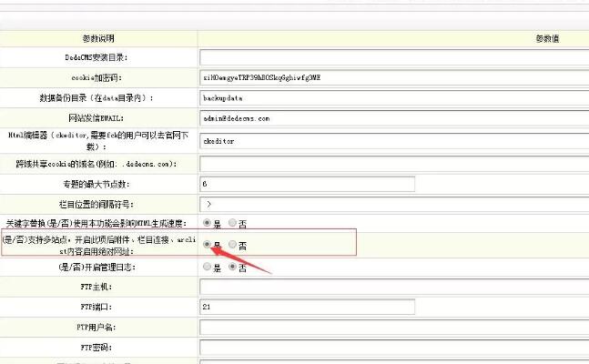Screen dimensions: 589x364
Task: Click the FTP端口 label
Action: click(x=96, y=307)
